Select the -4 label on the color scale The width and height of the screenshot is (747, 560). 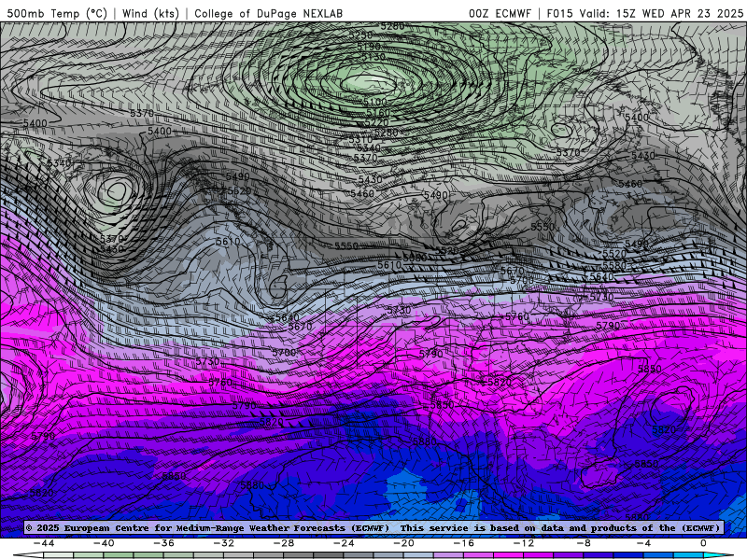[644, 543]
